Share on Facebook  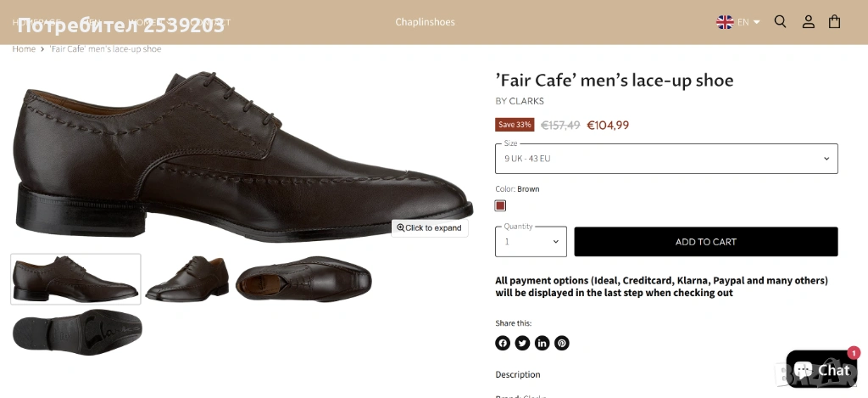[503, 343]
